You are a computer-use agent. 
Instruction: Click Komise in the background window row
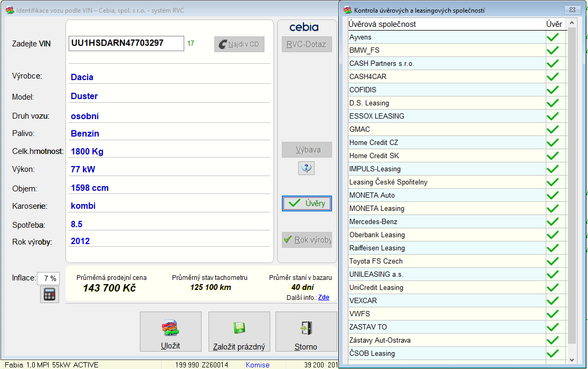(x=258, y=365)
